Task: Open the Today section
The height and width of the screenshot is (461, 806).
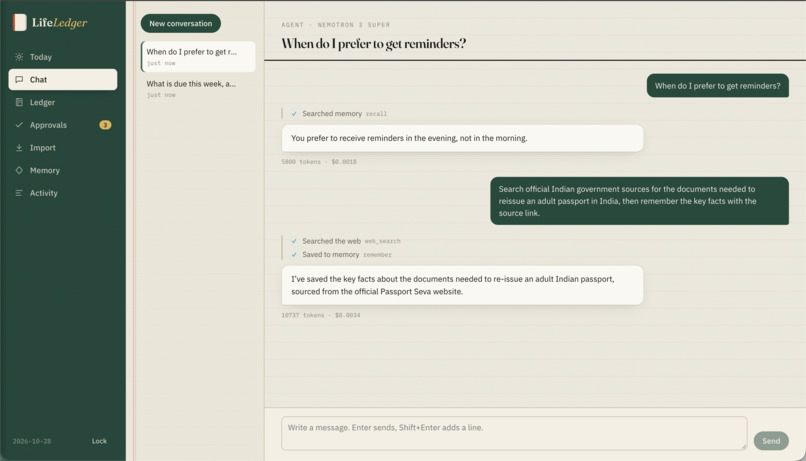Action: [63, 57]
